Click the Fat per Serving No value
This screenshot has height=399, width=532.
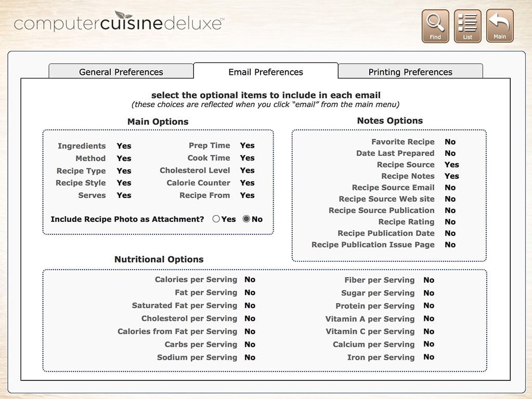tap(250, 292)
